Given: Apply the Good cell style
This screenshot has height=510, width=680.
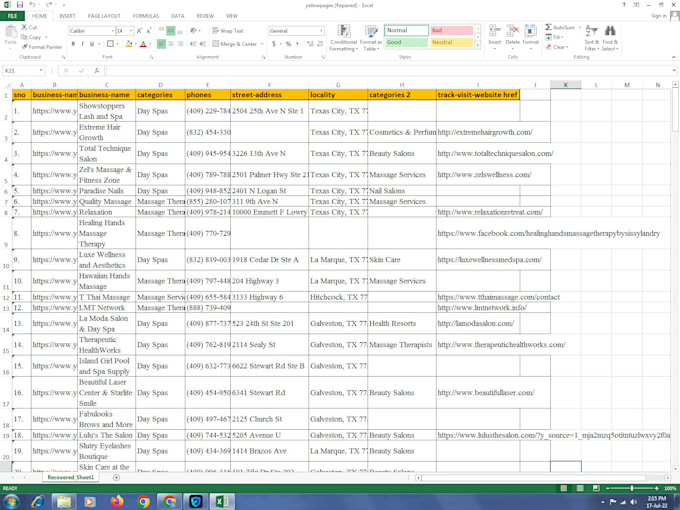Looking at the screenshot, I should tap(406, 42).
